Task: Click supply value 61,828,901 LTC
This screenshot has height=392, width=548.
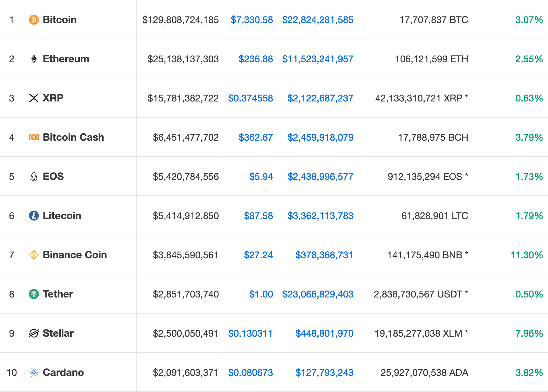Action: [x=435, y=216]
